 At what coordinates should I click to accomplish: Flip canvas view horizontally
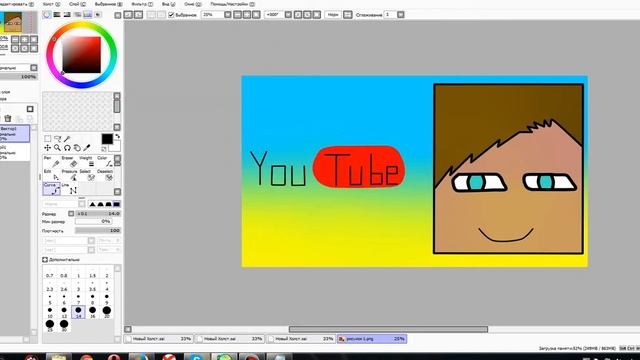[347, 15]
